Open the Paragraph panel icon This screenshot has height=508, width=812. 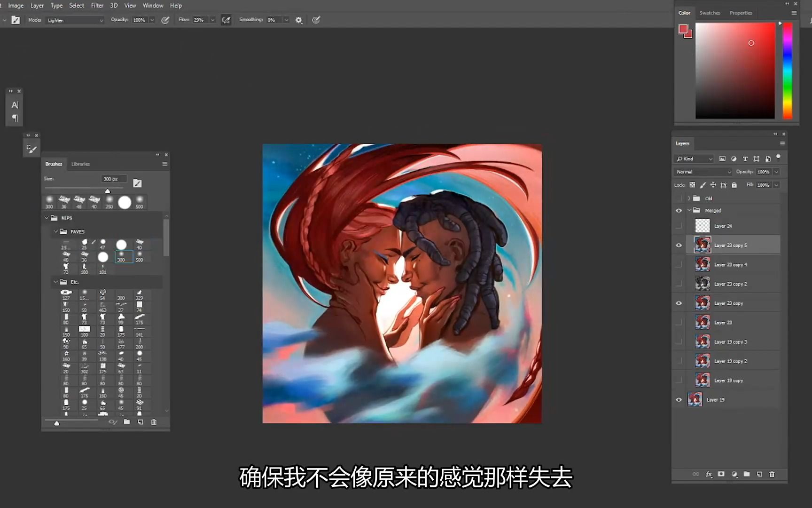pyautogui.click(x=15, y=118)
